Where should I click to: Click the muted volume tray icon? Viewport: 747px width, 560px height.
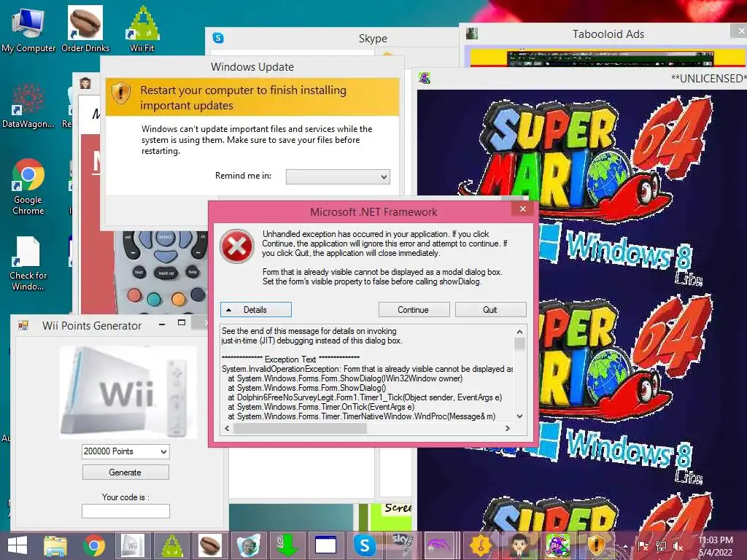(678, 546)
